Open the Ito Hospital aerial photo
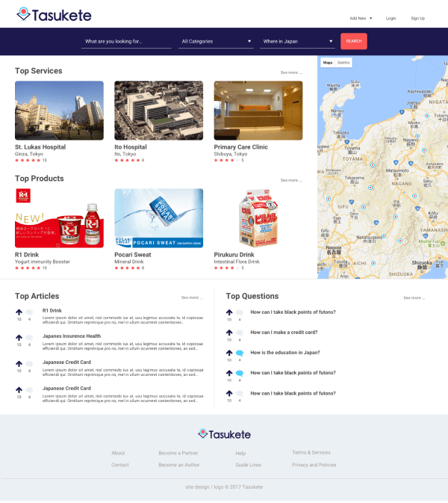448x503 pixels. pyautogui.click(x=158, y=111)
